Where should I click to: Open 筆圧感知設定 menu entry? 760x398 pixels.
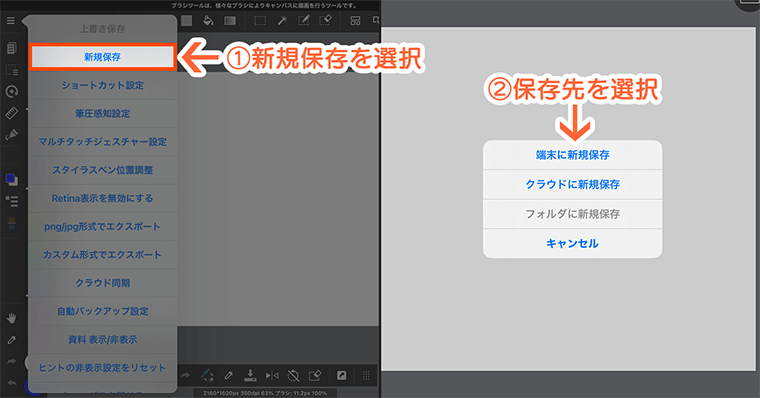(x=102, y=113)
